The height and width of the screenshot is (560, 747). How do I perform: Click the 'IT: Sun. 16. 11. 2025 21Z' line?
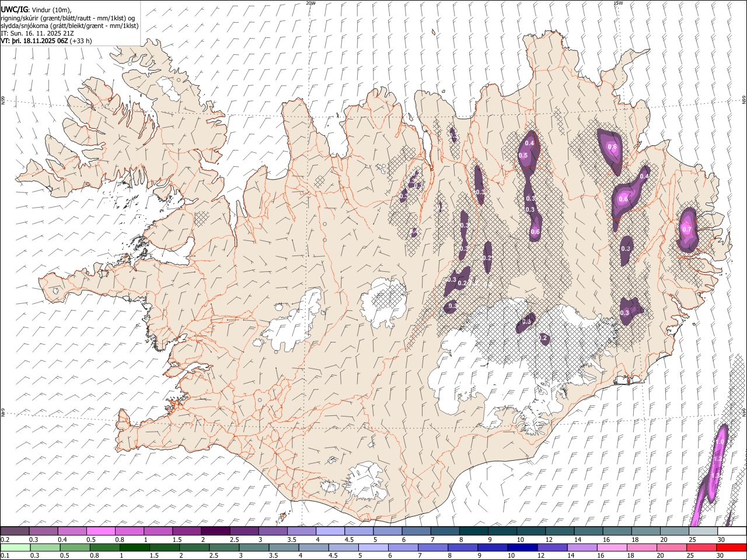point(37,33)
